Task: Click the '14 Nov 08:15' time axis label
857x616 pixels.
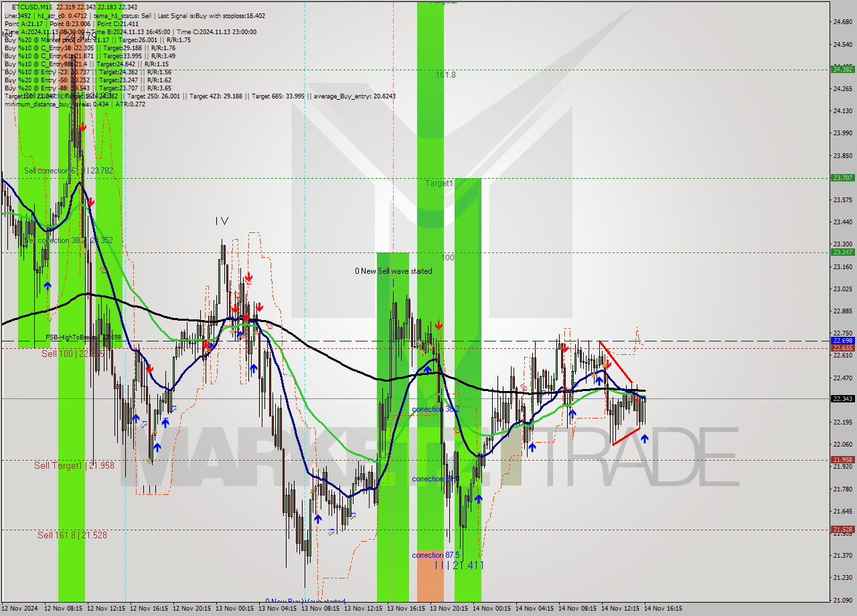Action: (577, 609)
